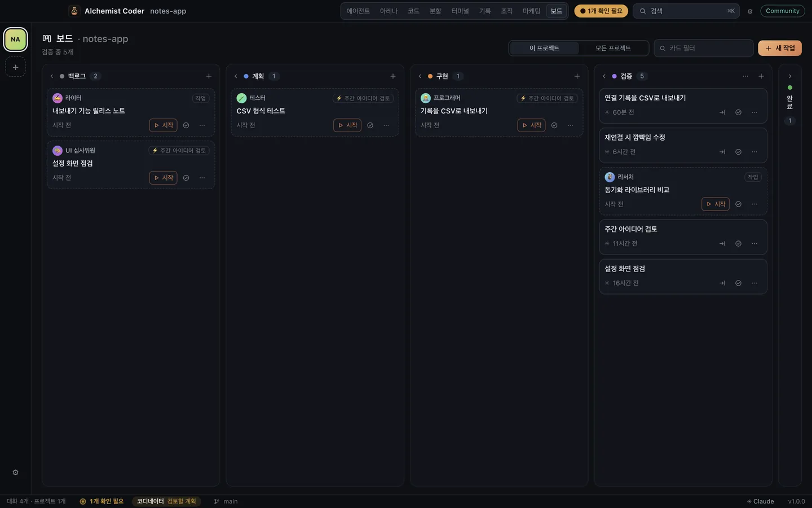
Task: Start the 기록을 CSV로 내보내기 card in 구현
Action: click(531, 125)
